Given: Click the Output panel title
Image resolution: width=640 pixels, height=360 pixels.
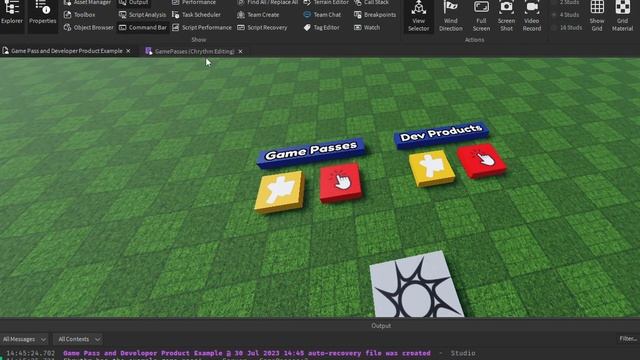Looking at the screenshot, I should point(381,326).
